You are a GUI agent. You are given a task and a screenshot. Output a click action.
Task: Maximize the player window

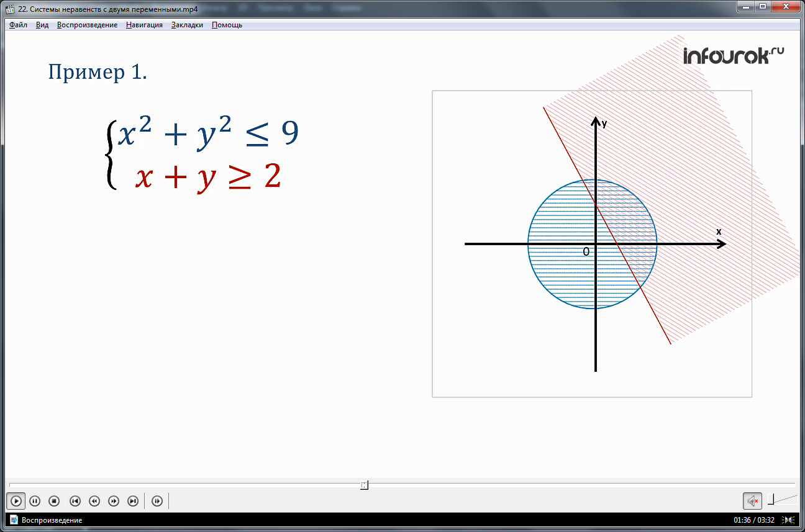(x=763, y=6)
